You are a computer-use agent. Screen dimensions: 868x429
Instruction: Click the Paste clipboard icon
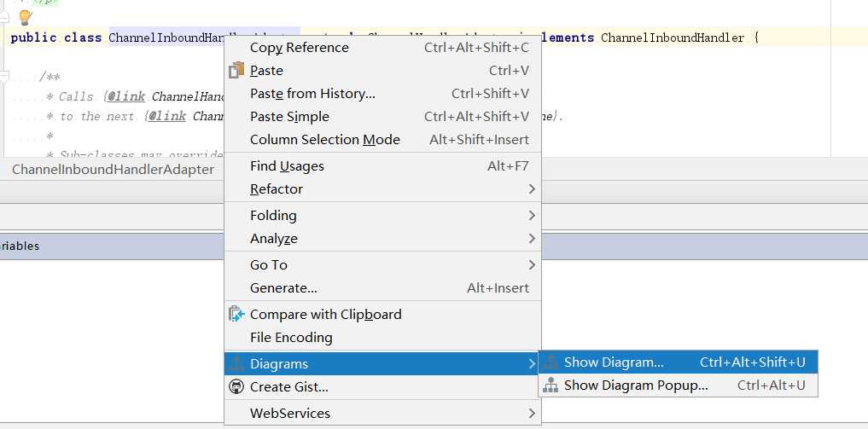pos(236,70)
